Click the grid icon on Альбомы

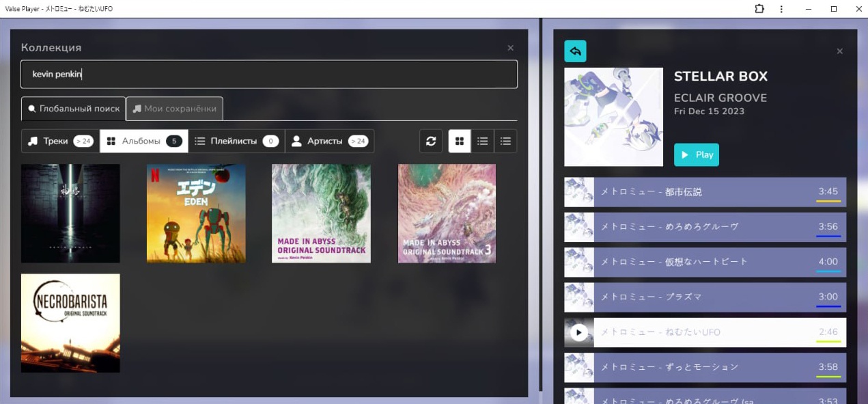[x=111, y=141]
